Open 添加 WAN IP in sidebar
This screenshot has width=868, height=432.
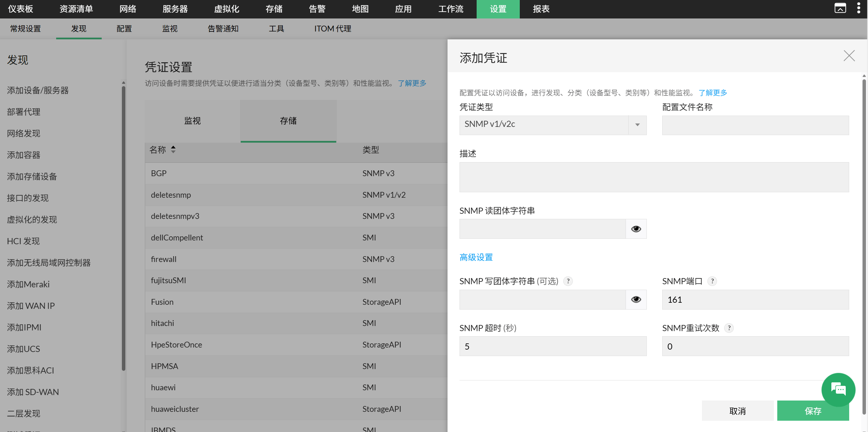pos(31,306)
